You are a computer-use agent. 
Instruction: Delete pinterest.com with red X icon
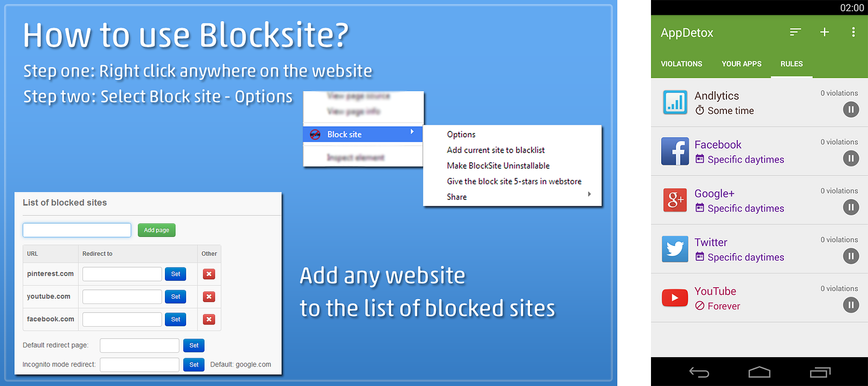click(x=209, y=274)
